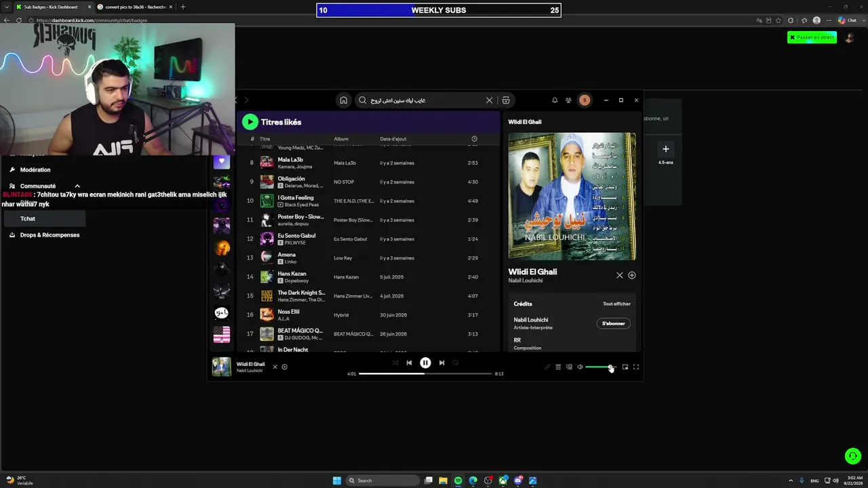Open the Spotify profile avatar menu
Image resolution: width=868 pixels, height=488 pixels.
click(x=585, y=100)
